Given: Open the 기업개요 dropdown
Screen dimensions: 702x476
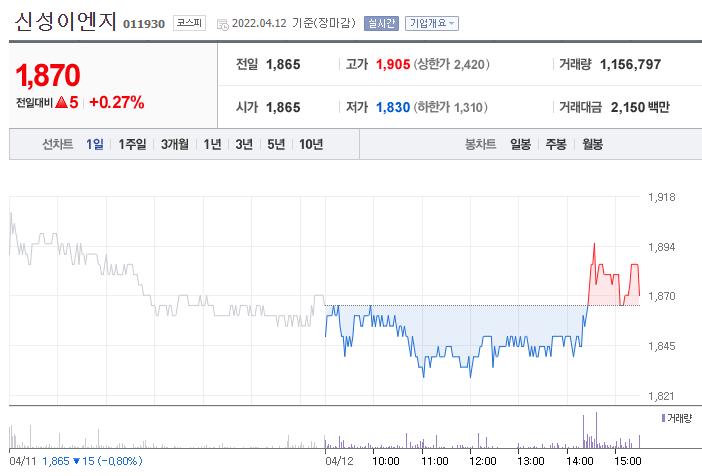Looking at the screenshot, I should coord(432,23).
